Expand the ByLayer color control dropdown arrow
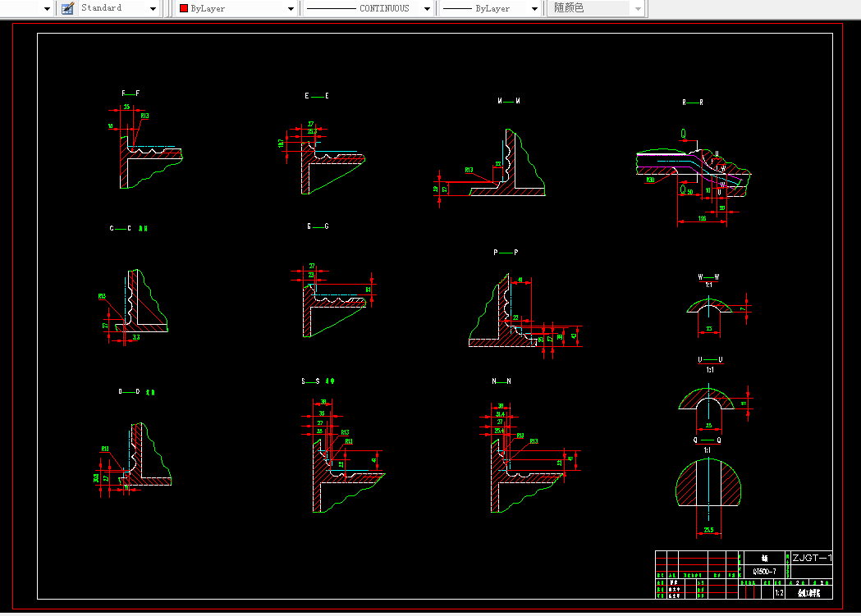Image resolution: width=861 pixels, height=616 pixels. click(x=291, y=8)
